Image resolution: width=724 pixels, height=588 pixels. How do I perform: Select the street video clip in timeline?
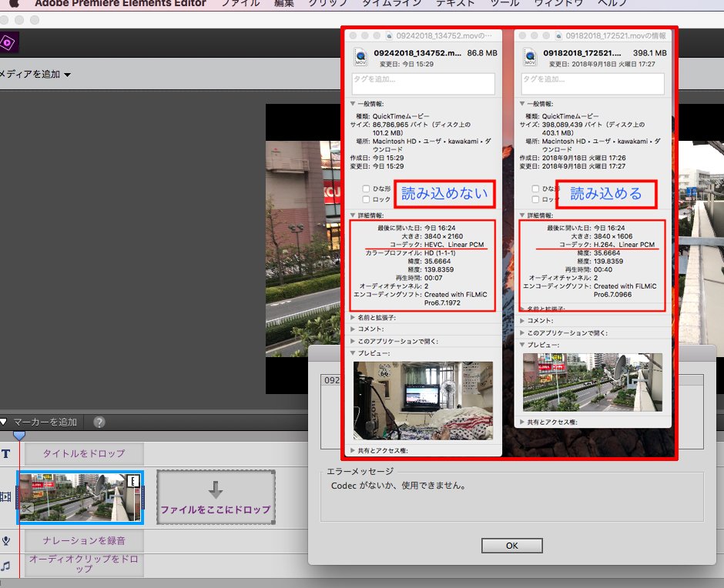pyautogui.click(x=80, y=497)
